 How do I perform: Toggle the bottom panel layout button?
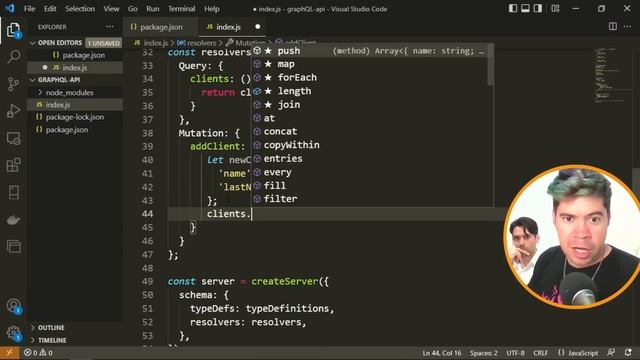[x=525, y=9]
